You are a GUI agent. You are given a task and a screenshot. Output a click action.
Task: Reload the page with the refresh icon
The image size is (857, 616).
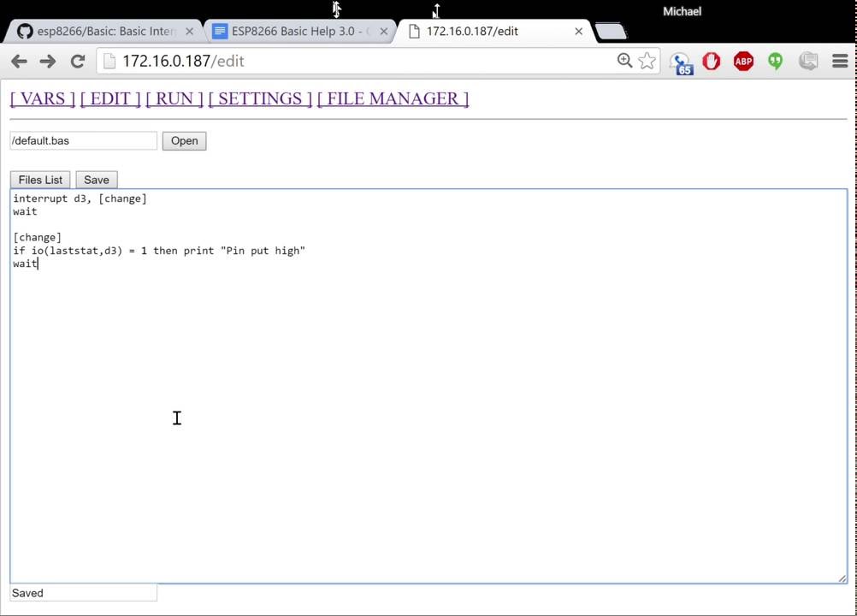click(x=78, y=62)
